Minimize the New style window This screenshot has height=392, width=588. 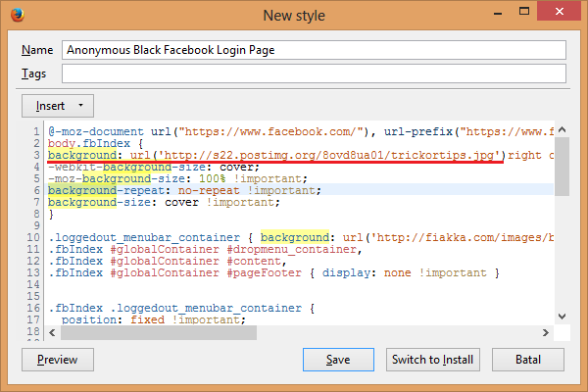pos(498,13)
